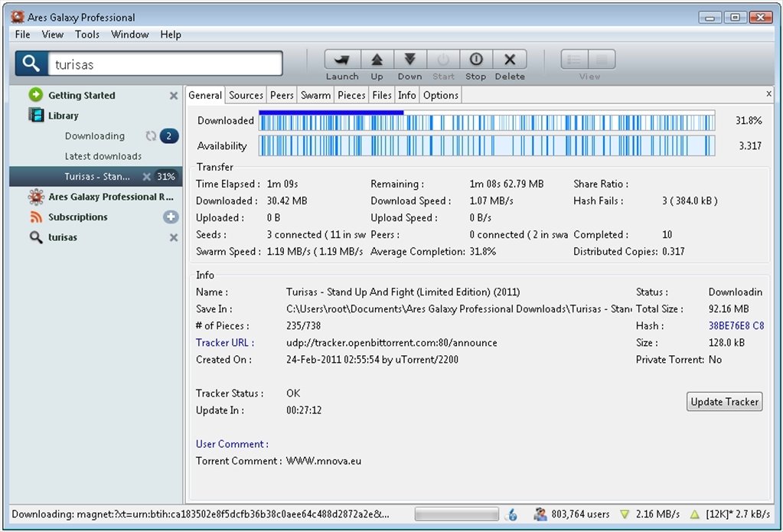The width and height of the screenshot is (783, 532).
Task: Click the Availability pieces bar
Action: [x=487, y=145]
